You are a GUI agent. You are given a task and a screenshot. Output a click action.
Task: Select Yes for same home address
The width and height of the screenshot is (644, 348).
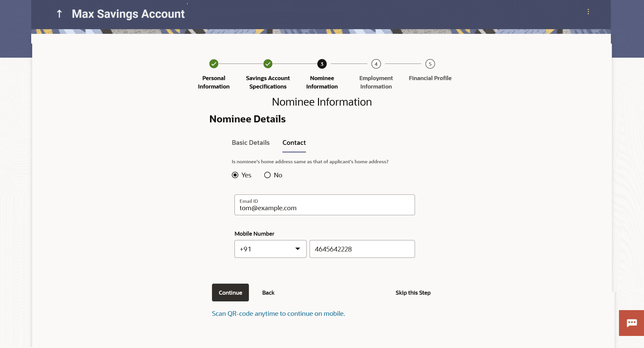[235, 175]
